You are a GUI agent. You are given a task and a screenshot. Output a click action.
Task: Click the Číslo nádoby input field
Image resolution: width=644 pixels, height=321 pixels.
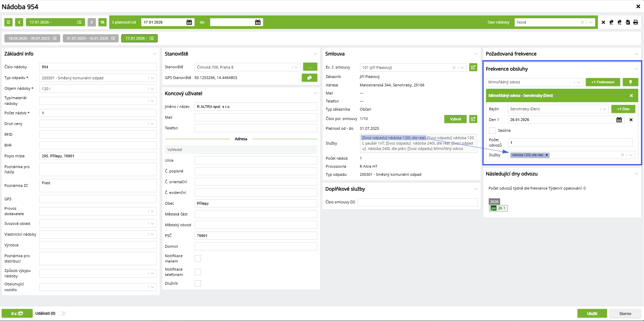click(x=98, y=67)
